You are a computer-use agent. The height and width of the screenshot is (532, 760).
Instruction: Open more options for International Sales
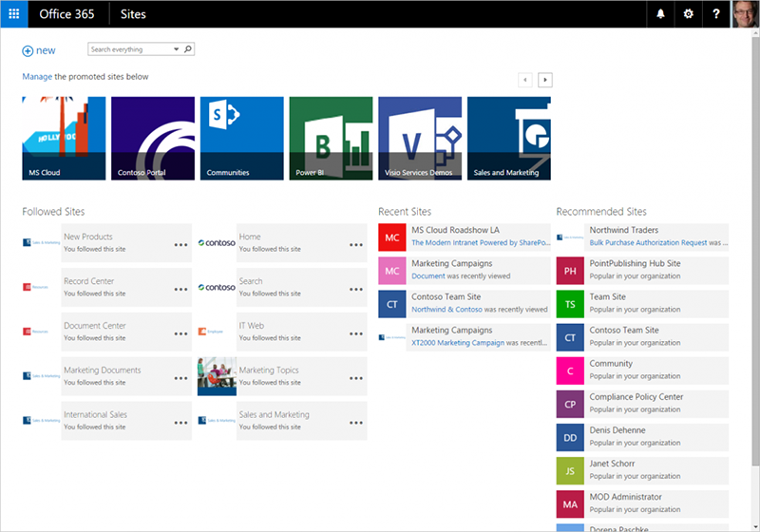[180, 423]
